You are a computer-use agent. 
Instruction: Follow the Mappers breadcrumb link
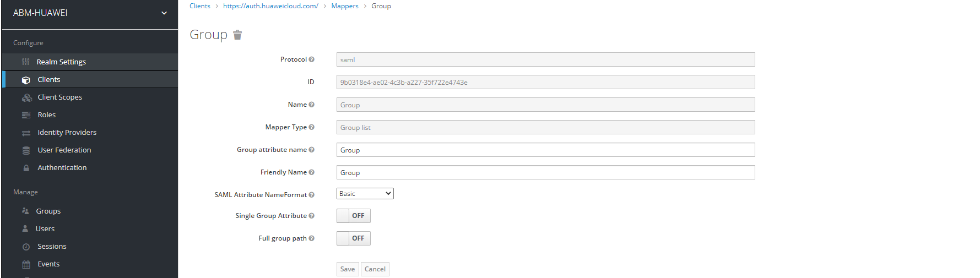345,6
